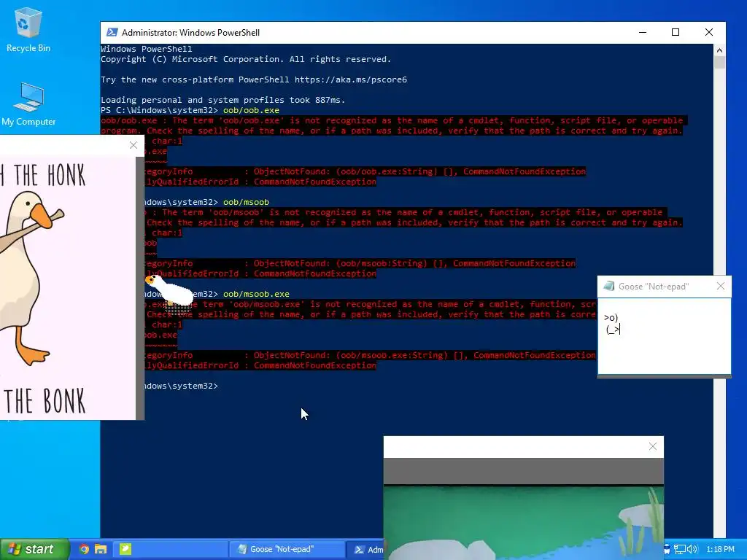Click the pond image in the popup
This screenshot has height=560, width=747.
pyautogui.click(x=524, y=522)
